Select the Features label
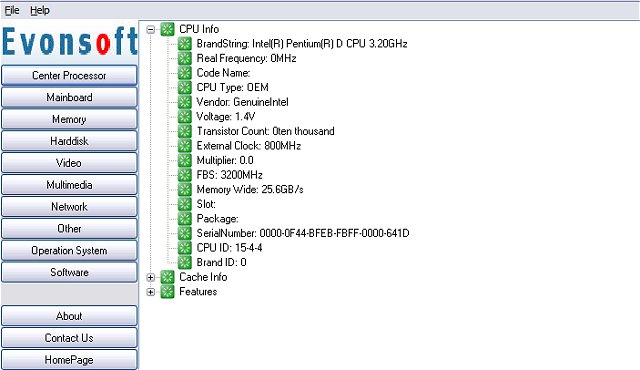 198,292
